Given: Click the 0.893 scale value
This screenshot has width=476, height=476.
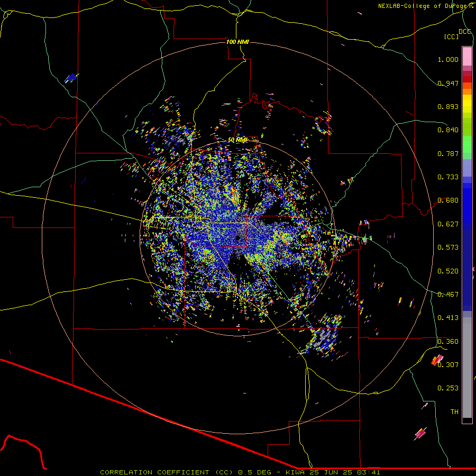Looking at the screenshot, I should click(x=448, y=106).
